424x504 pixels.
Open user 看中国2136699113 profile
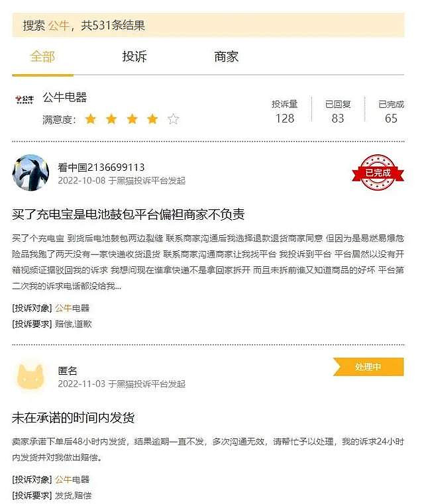click(x=101, y=167)
